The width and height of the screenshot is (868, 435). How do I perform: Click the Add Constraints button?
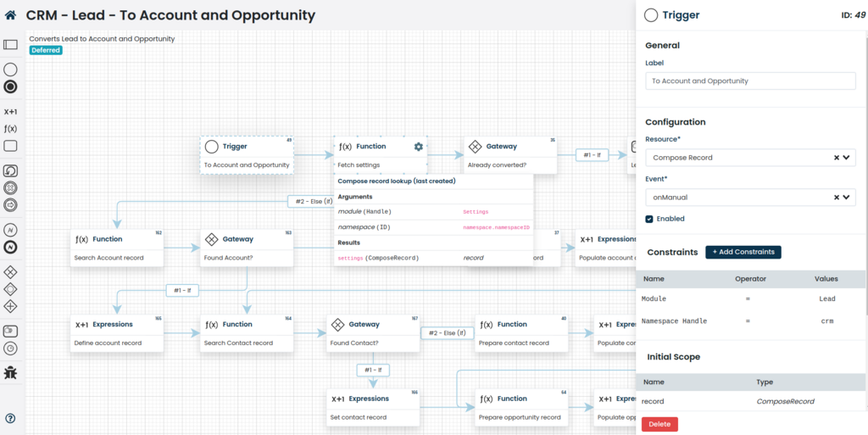coord(743,253)
